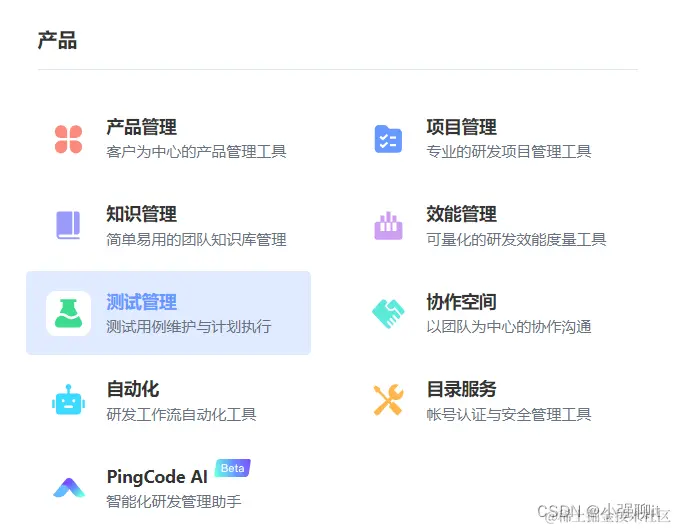The image size is (676, 529).
Task: Click the description 以团队为中心的协作沟通
Action: pyautogui.click(x=509, y=326)
